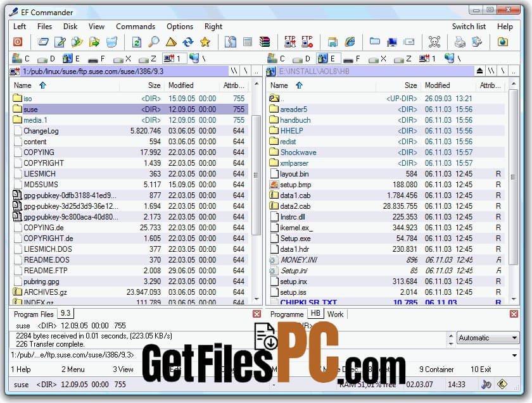This screenshot has height=403, width=532.
Task: Select MD5SUMS file in left pane
Action: (129, 184)
